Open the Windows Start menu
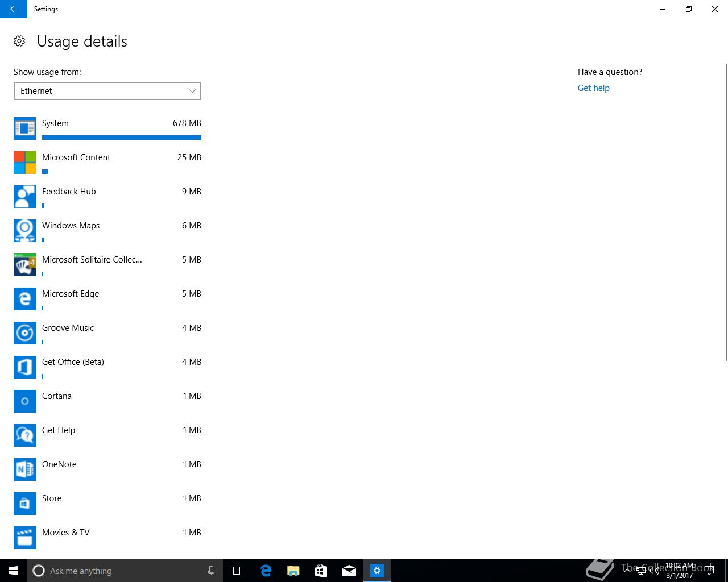The height and width of the screenshot is (582, 728). click(x=14, y=571)
